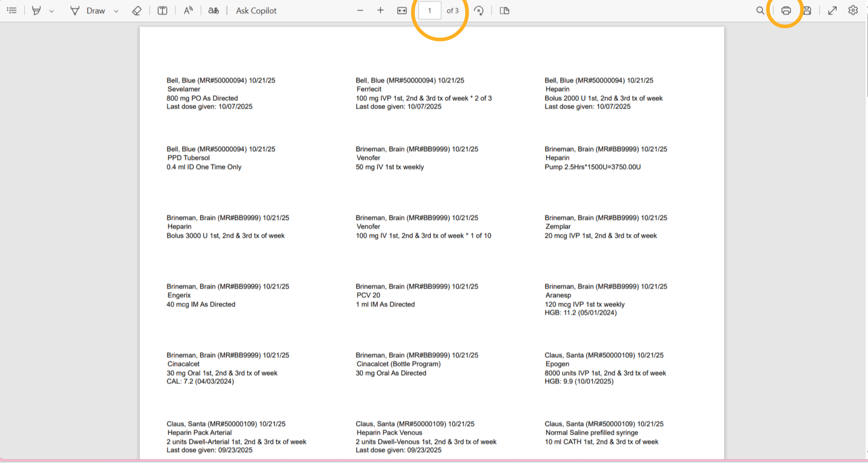Zoom out with the minus button
Image resolution: width=868 pixels, height=463 pixels.
[360, 10]
